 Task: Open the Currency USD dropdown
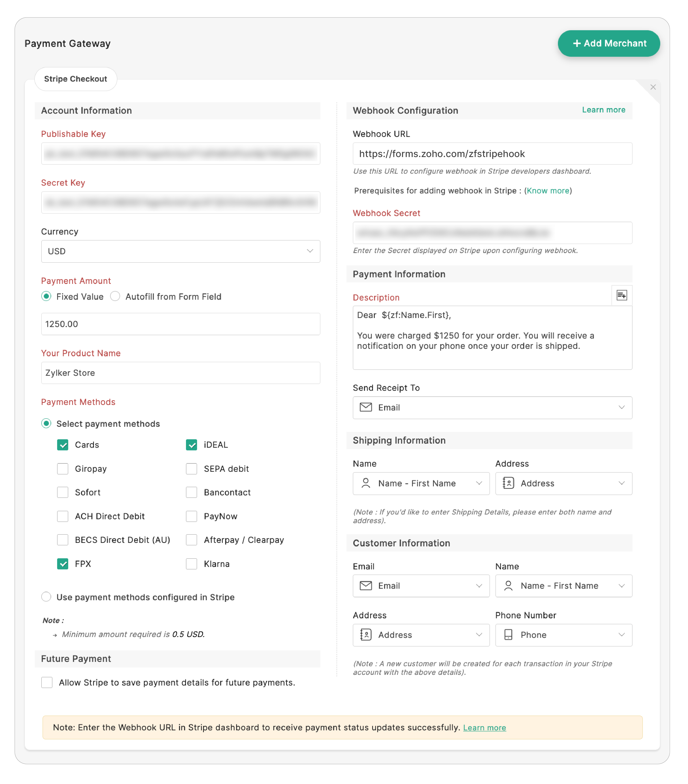(180, 251)
